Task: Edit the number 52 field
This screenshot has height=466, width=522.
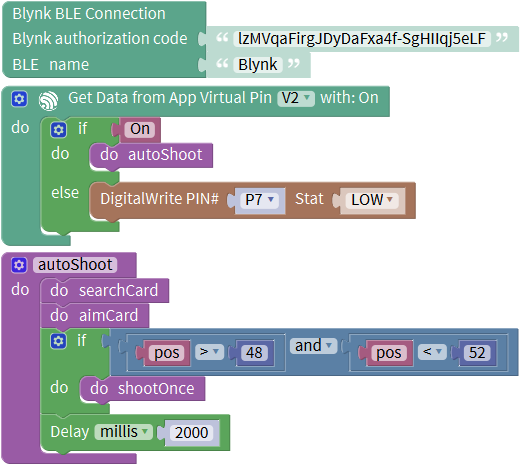Action: coord(477,353)
